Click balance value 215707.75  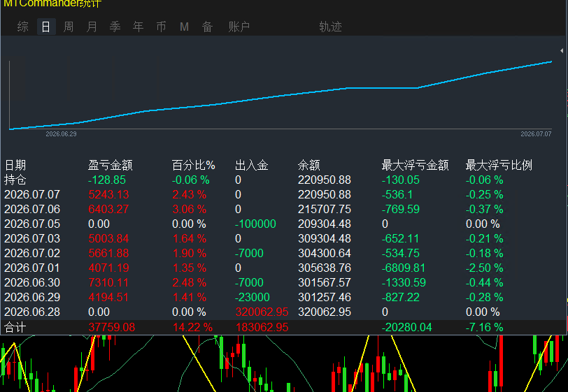[325, 209]
